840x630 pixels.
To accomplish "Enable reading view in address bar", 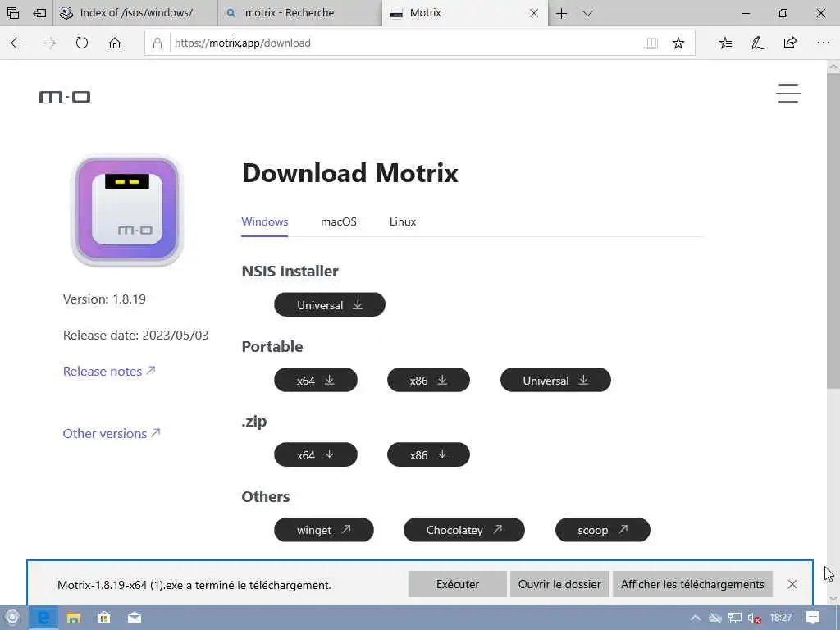I will coord(651,43).
